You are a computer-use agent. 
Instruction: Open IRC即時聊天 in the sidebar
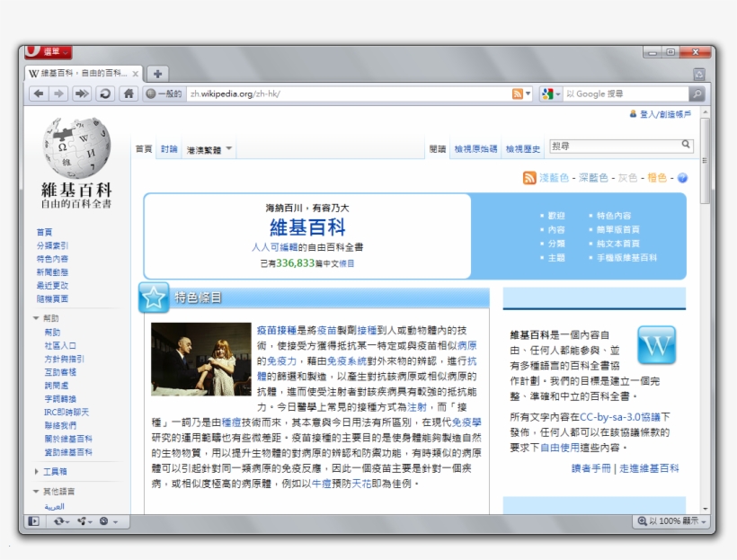(x=67, y=413)
